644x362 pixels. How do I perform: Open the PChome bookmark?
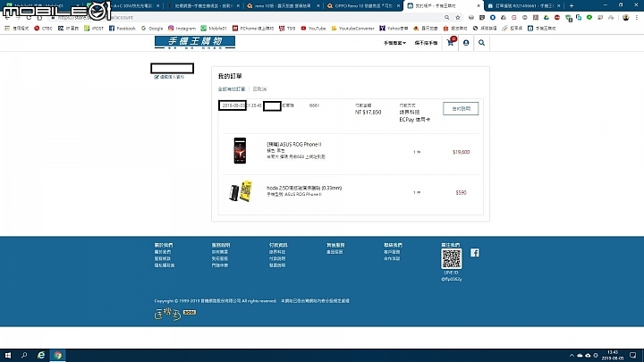coord(253,29)
